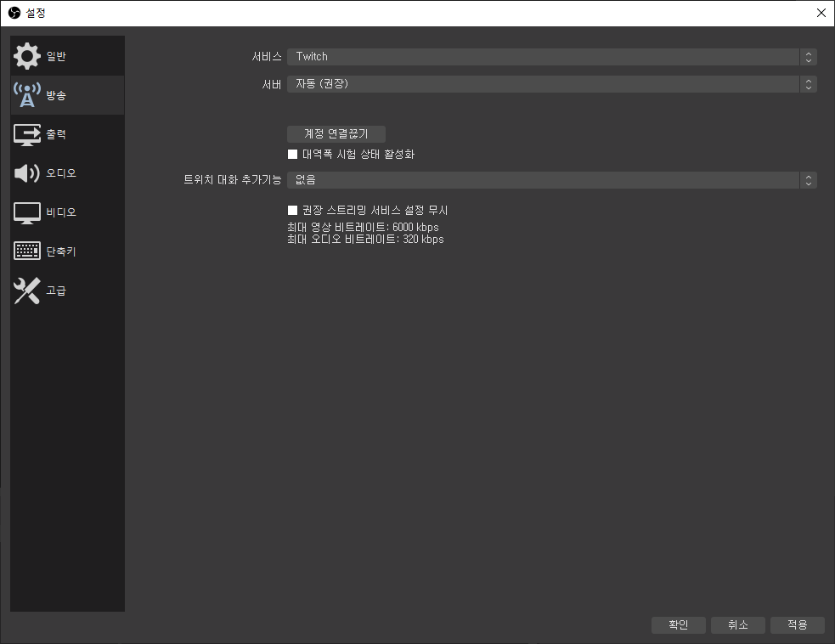This screenshot has height=644, width=835.
Task: Click the 서버 label
Action: click(272, 84)
